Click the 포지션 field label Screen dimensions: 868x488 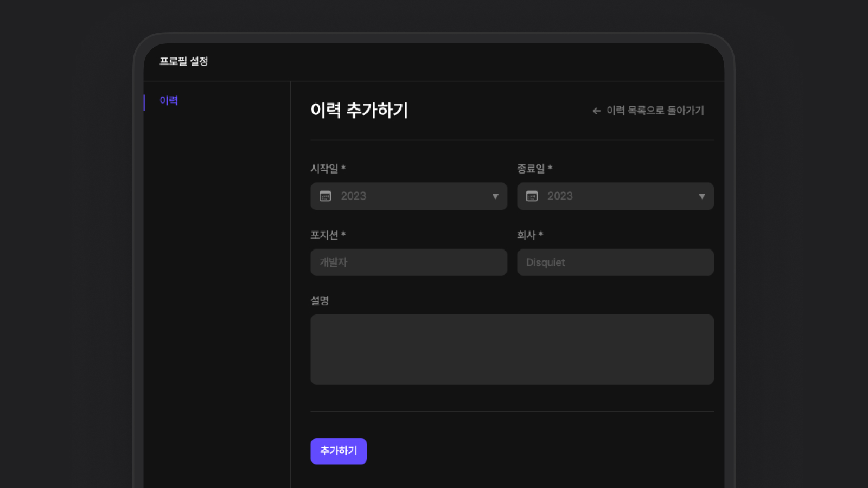click(x=324, y=235)
